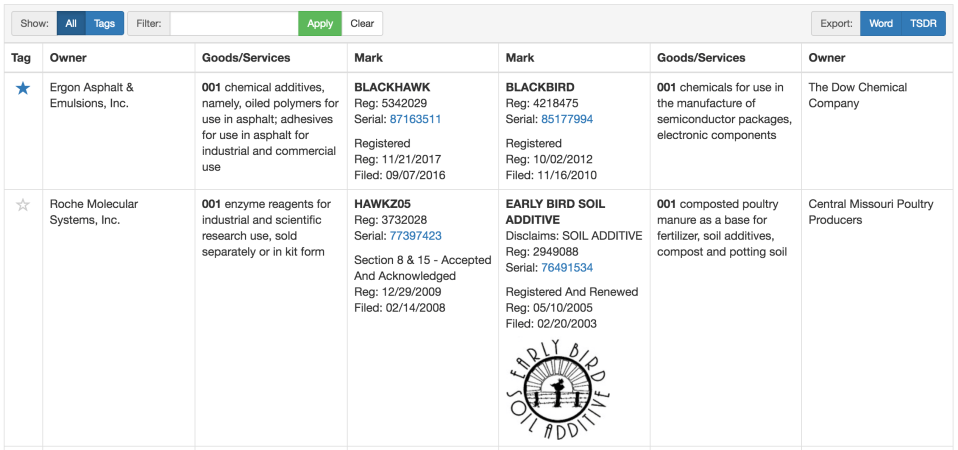This screenshot has height=450, width=958.
Task: Unstar the Ergon Asphalt row tag
Action: (x=23, y=88)
